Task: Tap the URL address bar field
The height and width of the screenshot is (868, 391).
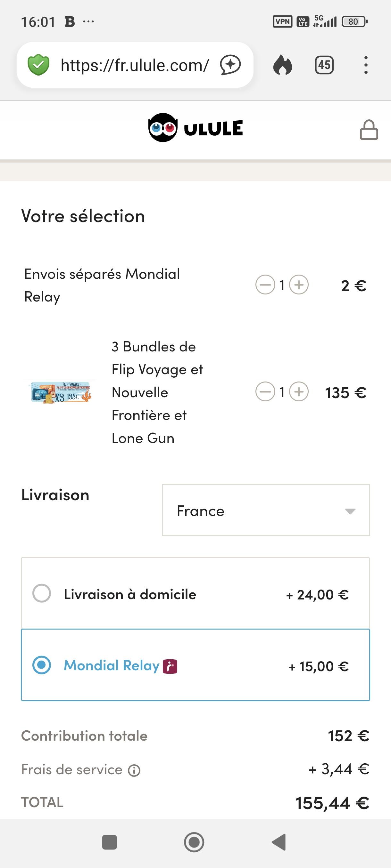Action: pyautogui.click(x=135, y=65)
